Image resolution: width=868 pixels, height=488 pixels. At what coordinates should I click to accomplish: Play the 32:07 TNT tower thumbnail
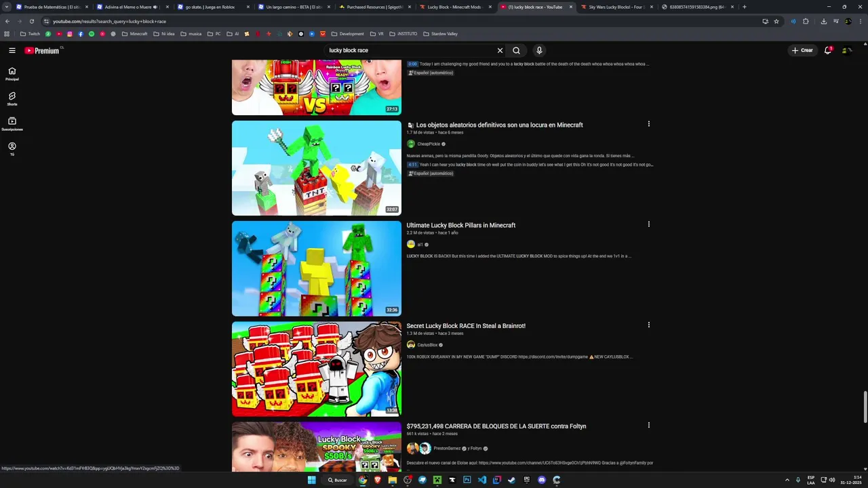click(317, 167)
